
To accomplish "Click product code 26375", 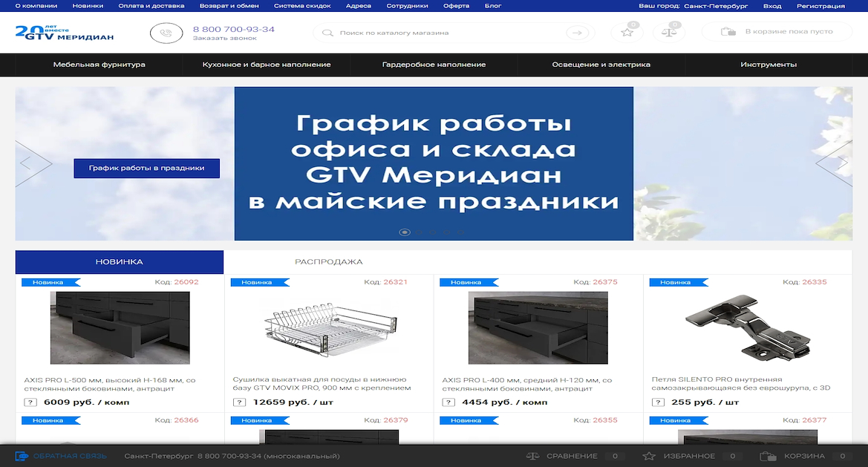I will tap(605, 282).
